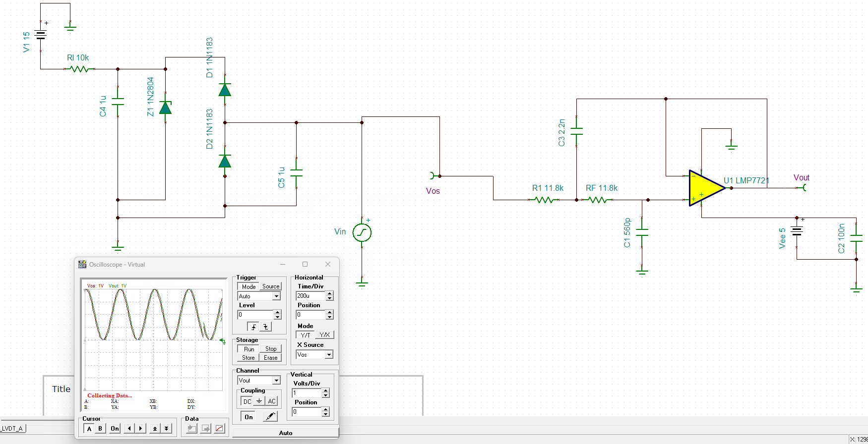Select the R1 11.8k resistor
Screen dimensions: 868x444
tap(544, 200)
